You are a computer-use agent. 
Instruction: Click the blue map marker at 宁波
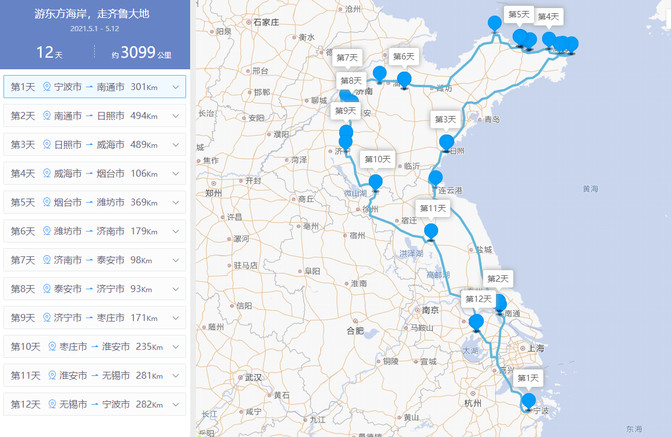pos(528,403)
